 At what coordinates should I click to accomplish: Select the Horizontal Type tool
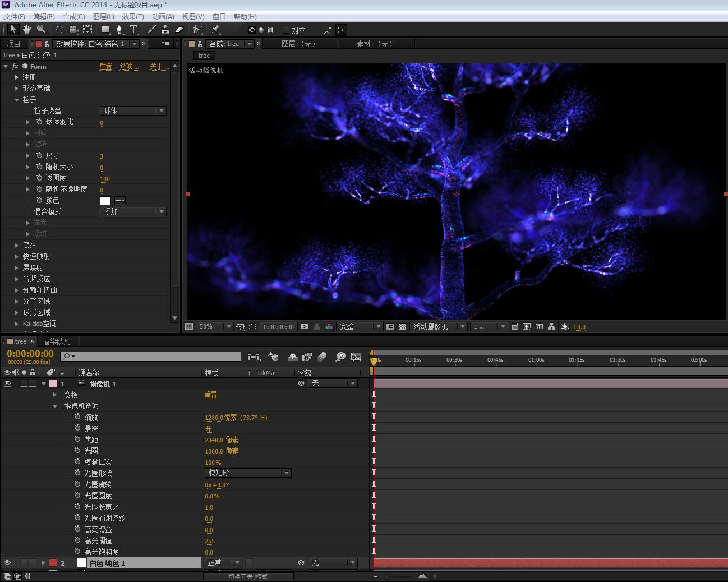[x=133, y=30]
